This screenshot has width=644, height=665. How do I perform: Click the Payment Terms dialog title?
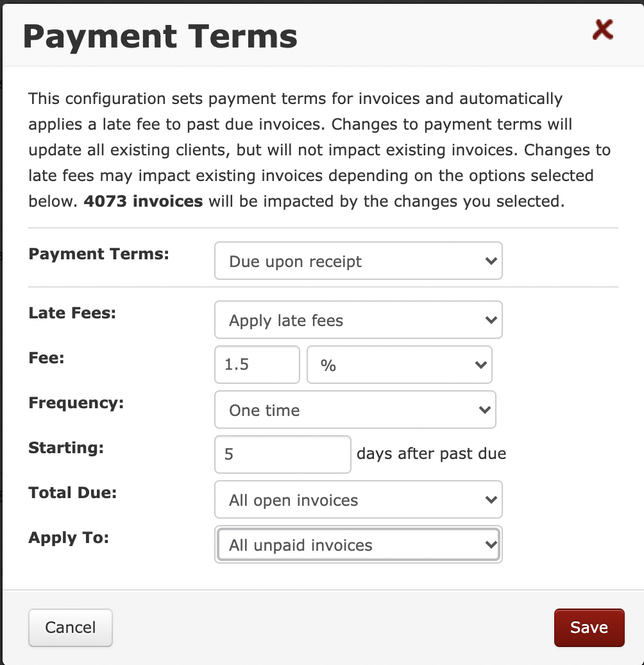point(160,37)
